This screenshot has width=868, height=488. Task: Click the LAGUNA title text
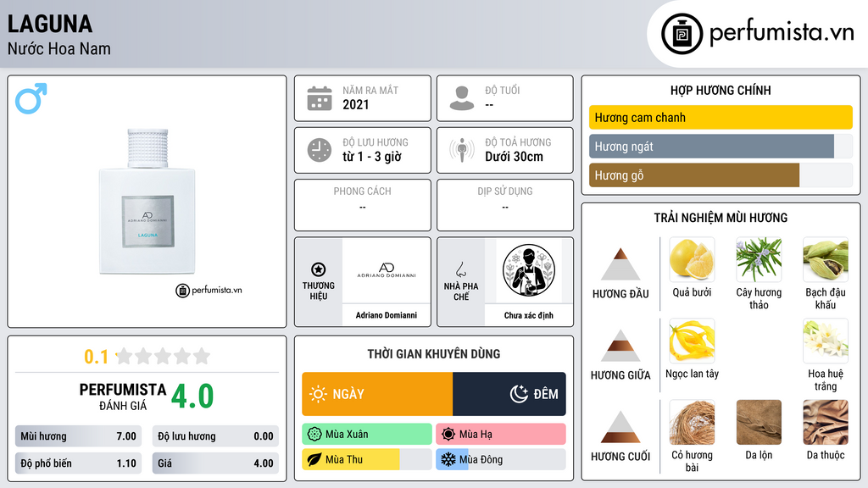coord(50,24)
